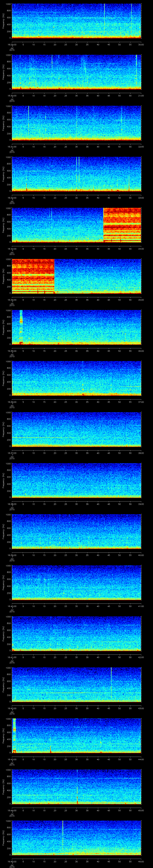The width and height of the screenshot is (153, 868).
Task: Click the '16:34:00' time axis label
Action: pyautogui.click(x=12, y=300)
